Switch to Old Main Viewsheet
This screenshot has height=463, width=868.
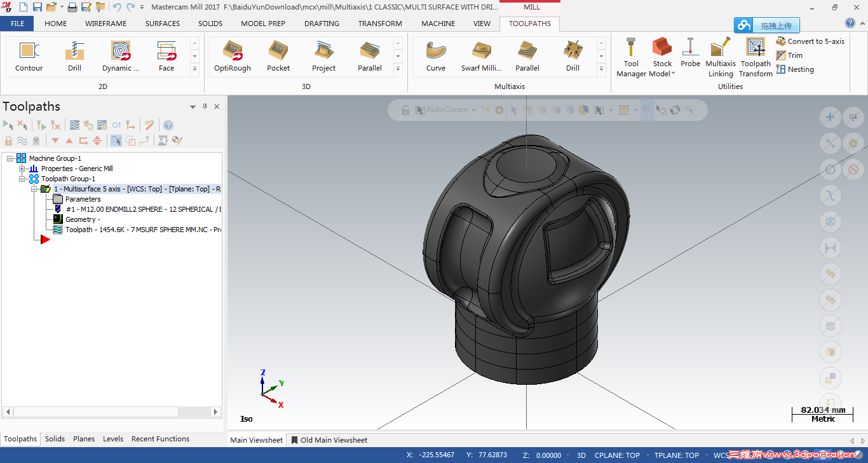coord(329,440)
